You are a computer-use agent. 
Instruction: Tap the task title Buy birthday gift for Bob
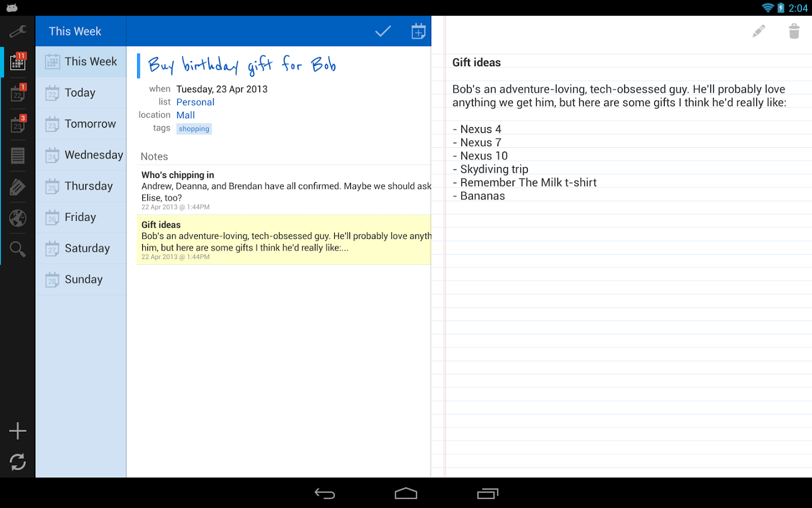point(241,65)
